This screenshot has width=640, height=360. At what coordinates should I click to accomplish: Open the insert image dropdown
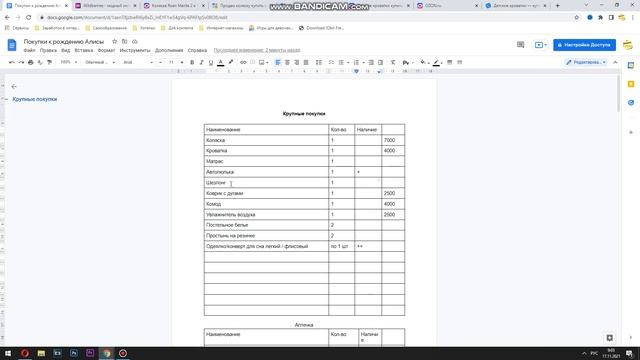pos(264,62)
